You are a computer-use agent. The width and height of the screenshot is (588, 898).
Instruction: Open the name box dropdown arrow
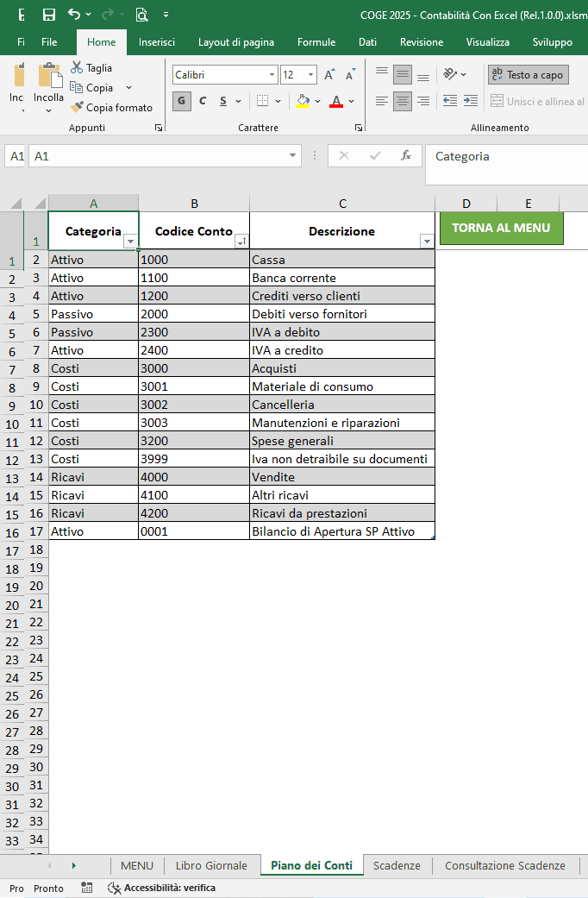coord(292,156)
